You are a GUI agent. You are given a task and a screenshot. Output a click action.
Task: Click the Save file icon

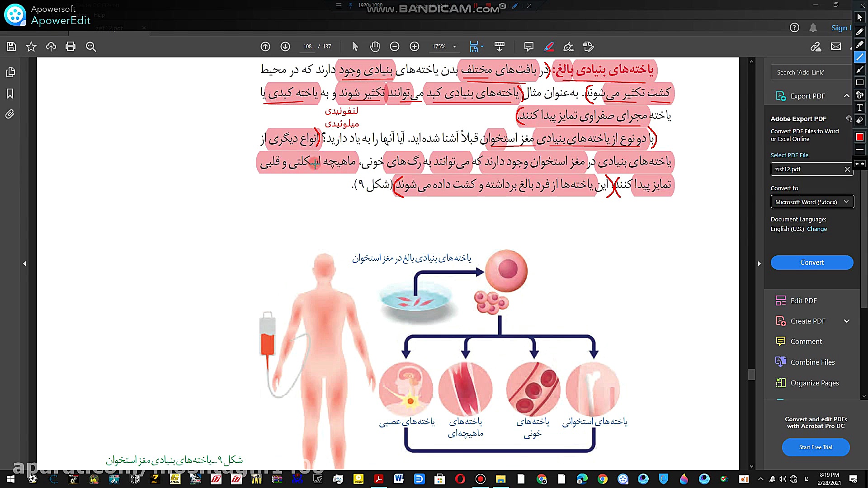click(11, 47)
